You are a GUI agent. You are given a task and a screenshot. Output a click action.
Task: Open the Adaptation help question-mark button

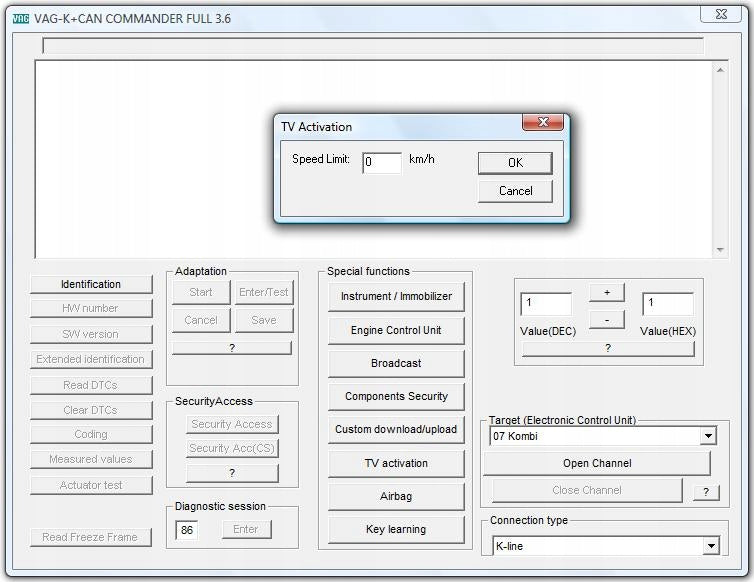coord(232,348)
